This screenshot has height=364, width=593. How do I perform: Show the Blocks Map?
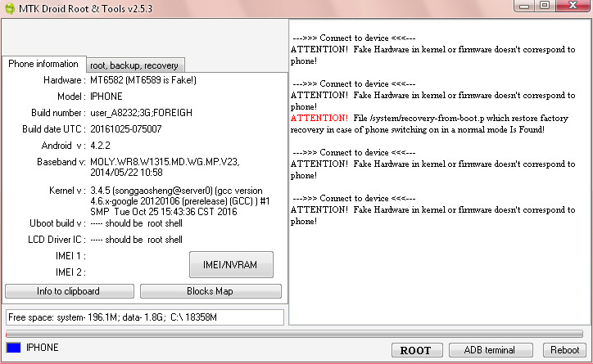(x=210, y=291)
